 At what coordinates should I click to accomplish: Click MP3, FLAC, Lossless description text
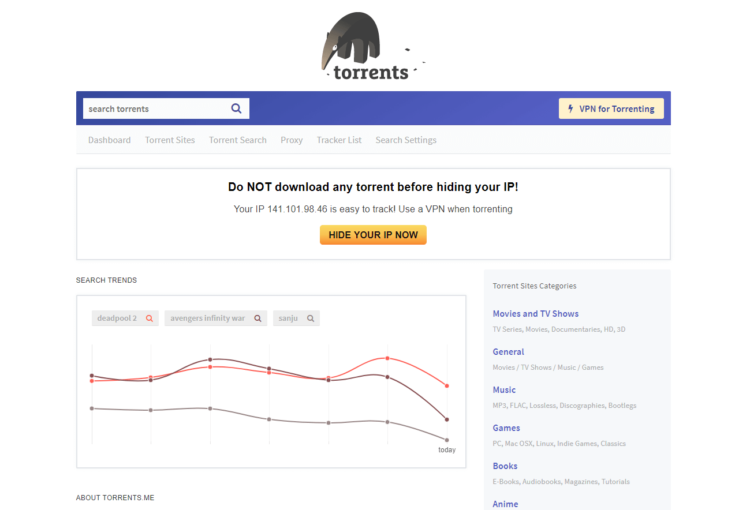click(564, 405)
